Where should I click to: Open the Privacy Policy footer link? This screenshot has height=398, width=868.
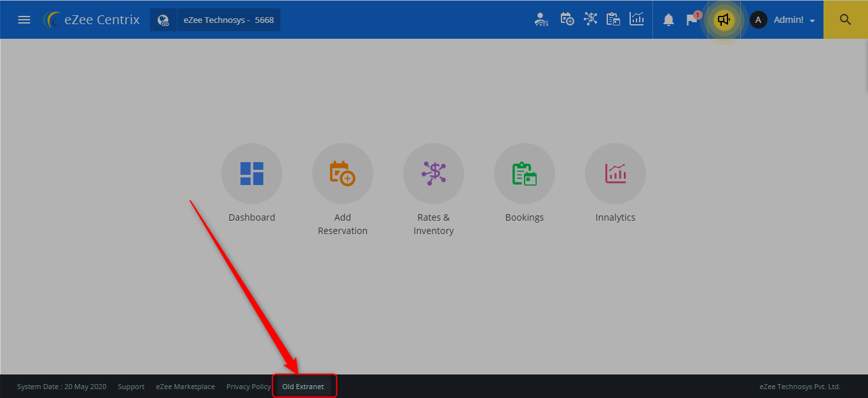point(249,387)
